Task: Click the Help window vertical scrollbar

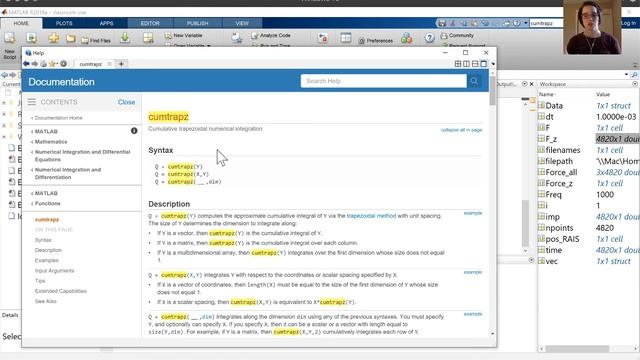Action: click(x=493, y=92)
